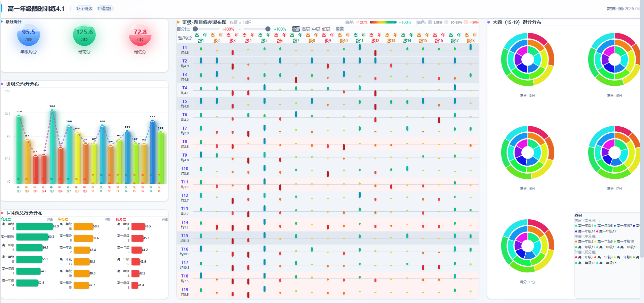Click the 高一年级2 orange legend dot

point(576,242)
